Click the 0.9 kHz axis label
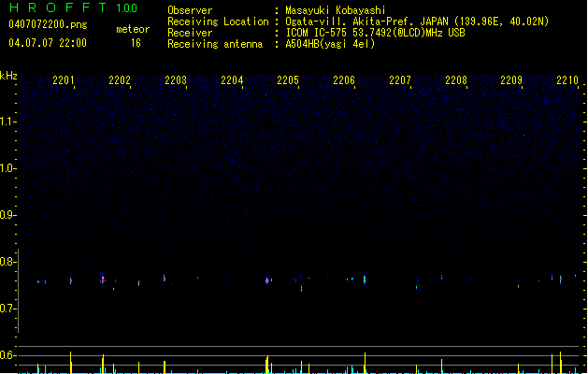Viewport: 588px width, 374px height. 7,215
